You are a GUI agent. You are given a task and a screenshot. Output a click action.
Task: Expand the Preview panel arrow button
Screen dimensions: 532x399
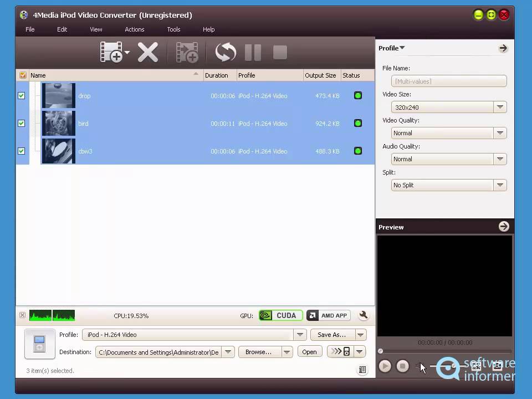[504, 226]
